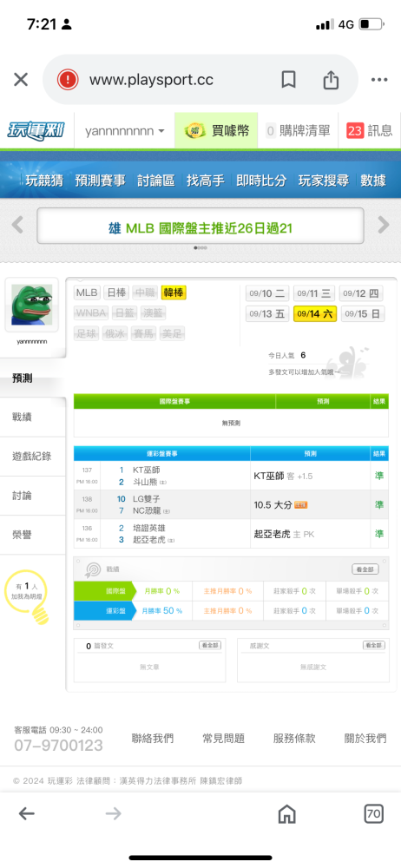Click the 買噱幣 button

tap(216, 131)
